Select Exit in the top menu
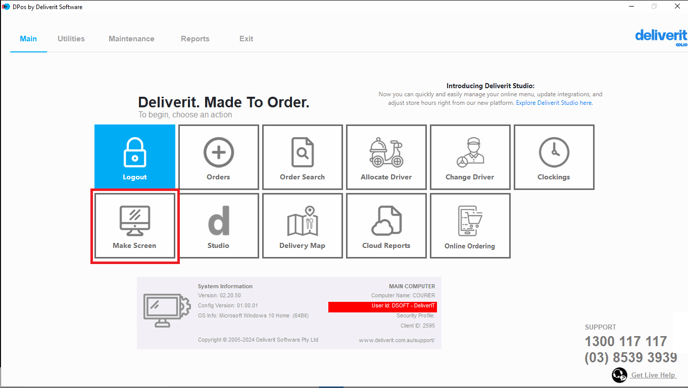688x388 pixels. (x=246, y=39)
